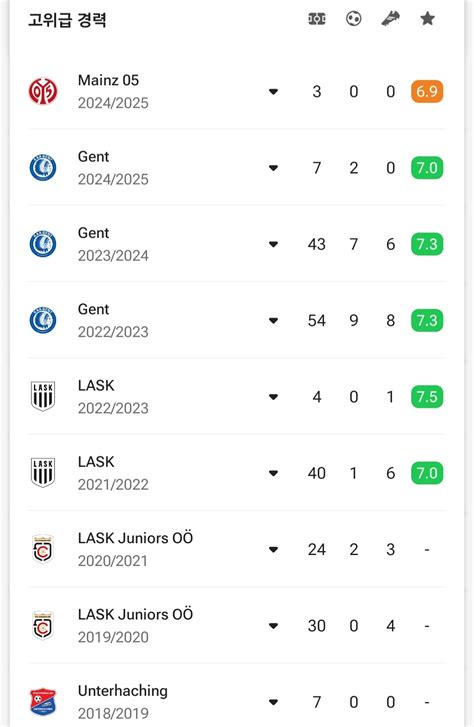474x727 pixels.
Task: Click the 7.3 rating for Gent 2023/2024
Action: (x=427, y=244)
